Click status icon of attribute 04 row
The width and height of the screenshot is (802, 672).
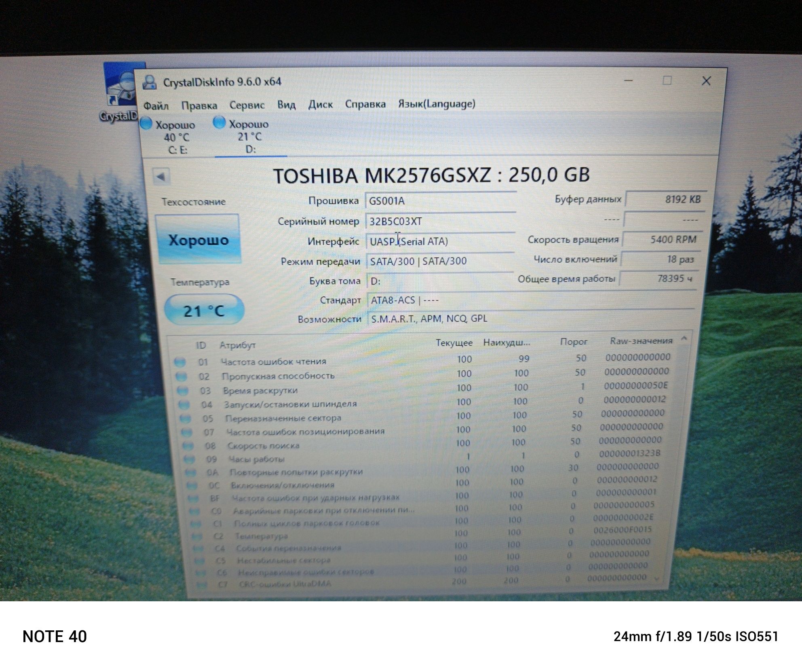click(184, 404)
